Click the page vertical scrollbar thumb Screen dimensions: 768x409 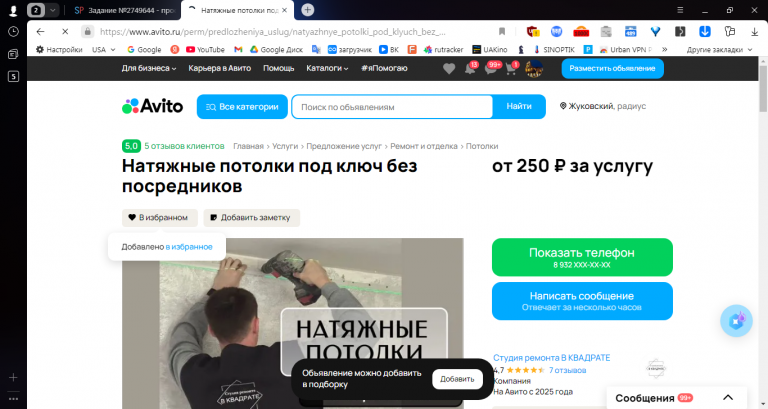[763, 88]
